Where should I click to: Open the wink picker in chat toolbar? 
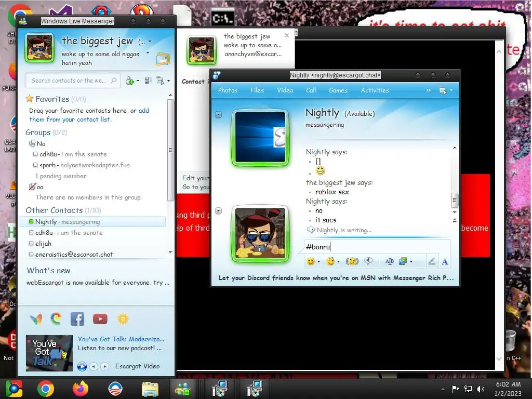tap(330, 261)
